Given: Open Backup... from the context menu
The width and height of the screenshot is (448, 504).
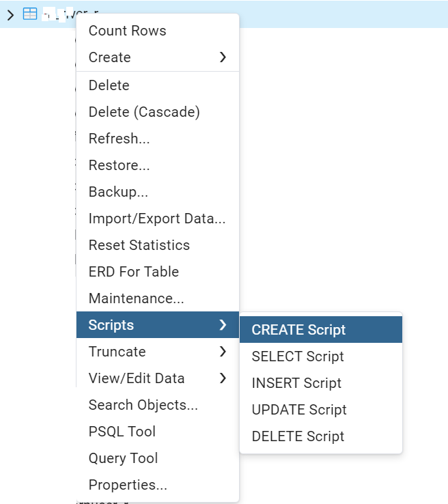Looking at the screenshot, I should [x=158, y=192].
